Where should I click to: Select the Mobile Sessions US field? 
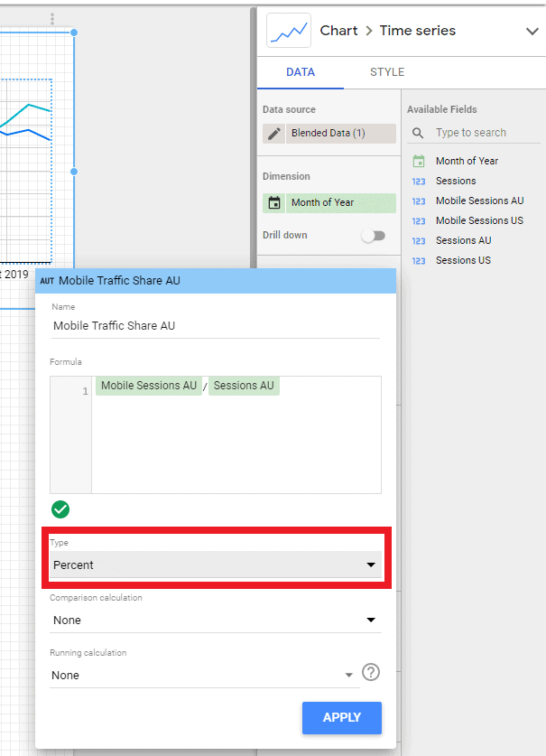click(x=478, y=220)
